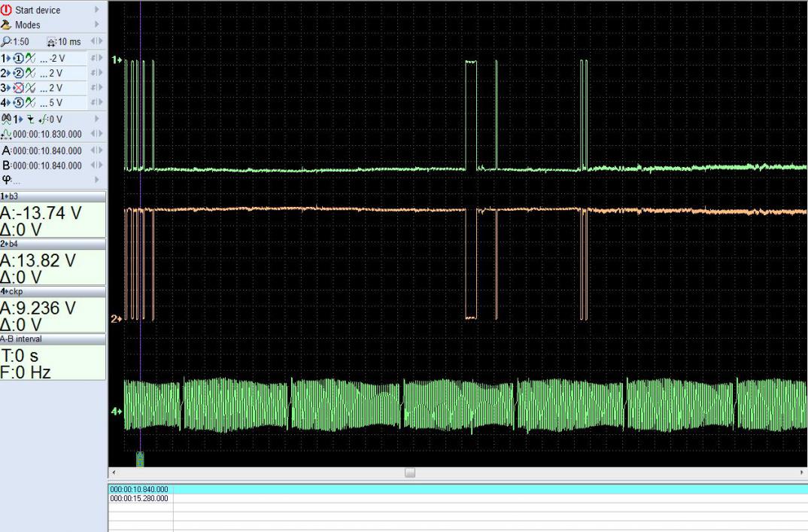Select the 2 b4 measurement panel header
808x532 pixels.
tap(53, 243)
